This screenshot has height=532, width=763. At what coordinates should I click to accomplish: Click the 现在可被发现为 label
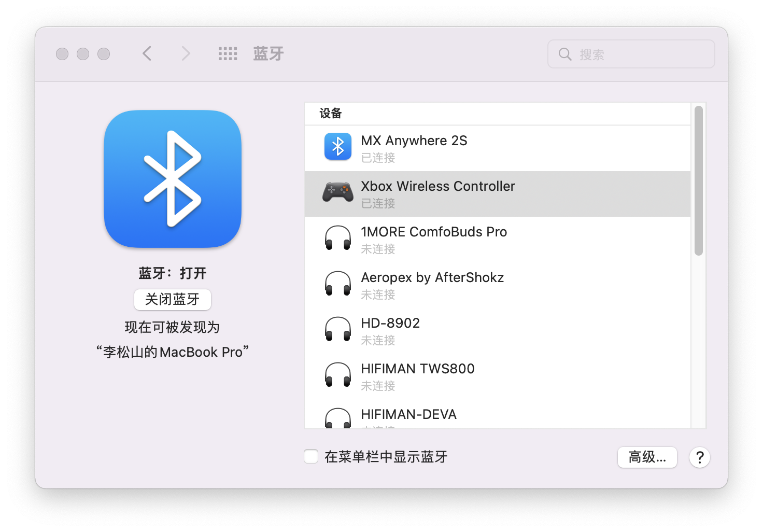[173, 327]
